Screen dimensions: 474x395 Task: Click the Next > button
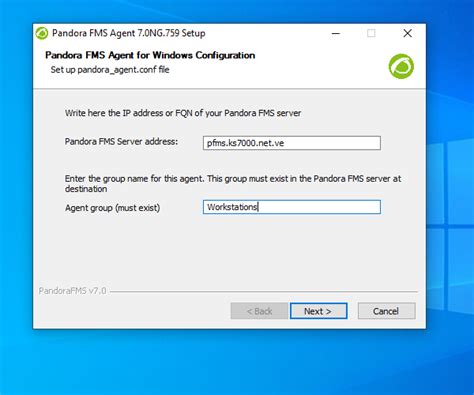tap(318, 311)
